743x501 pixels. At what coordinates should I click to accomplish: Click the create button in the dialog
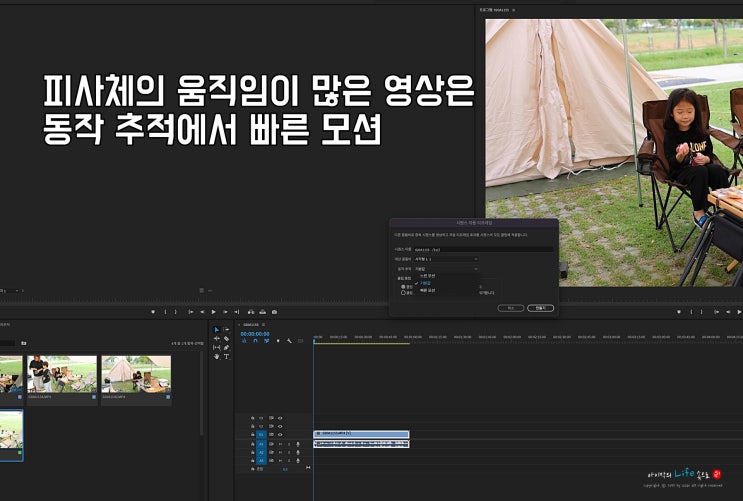pos(539,308)
